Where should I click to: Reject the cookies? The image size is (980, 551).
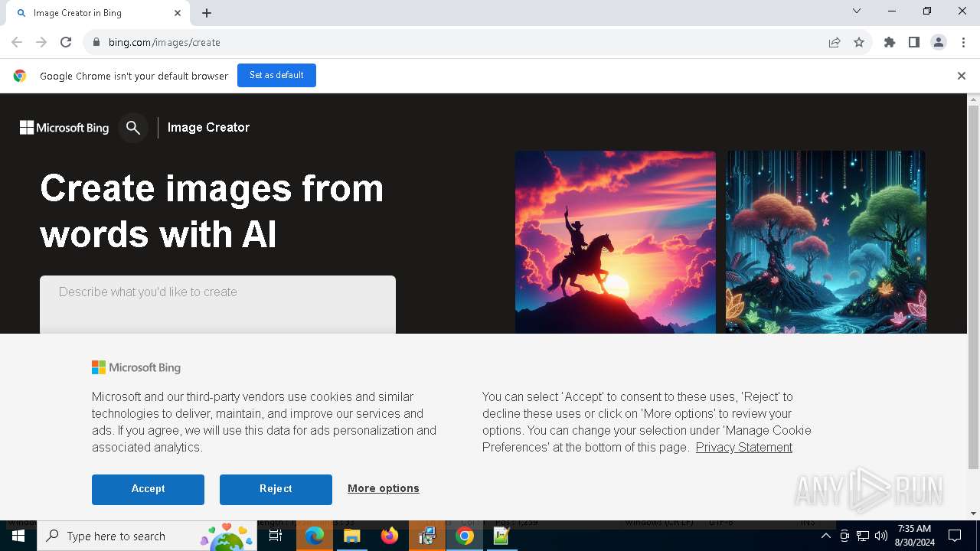(x=276, y=489)
